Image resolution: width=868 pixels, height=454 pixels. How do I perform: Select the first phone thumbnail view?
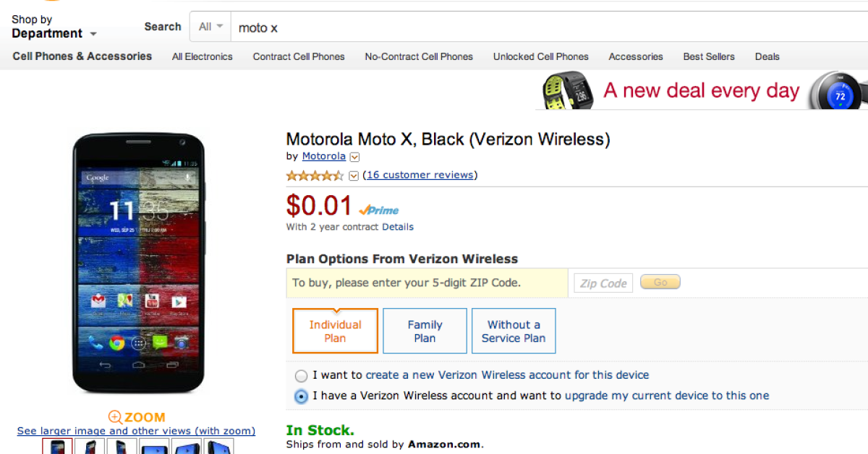click(57, 447)
